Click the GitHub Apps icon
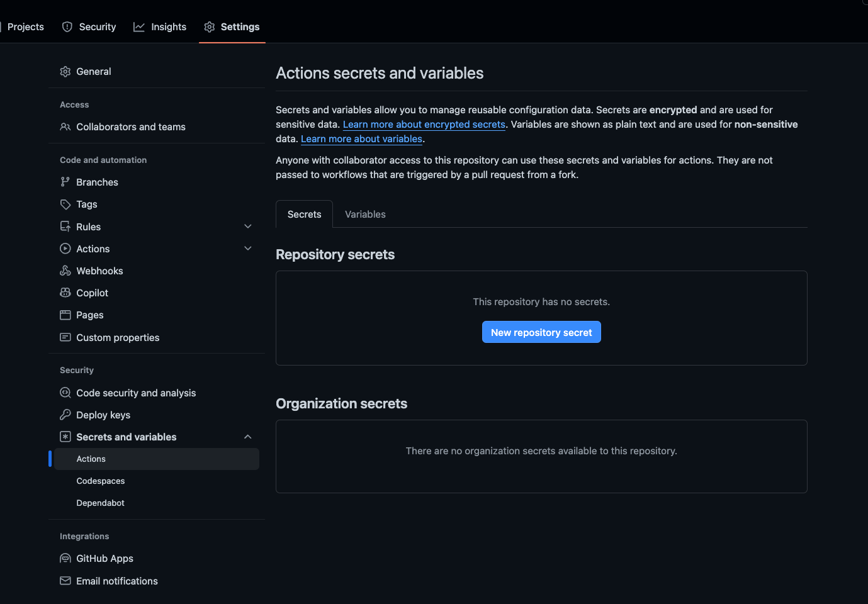Screen dimensions: 868x604 (65, 558)
